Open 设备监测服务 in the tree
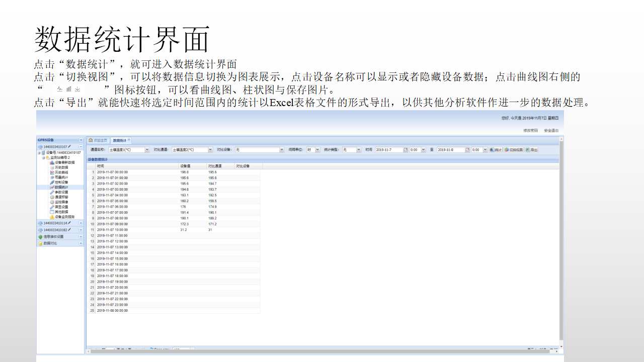 [x=64, y=217]
